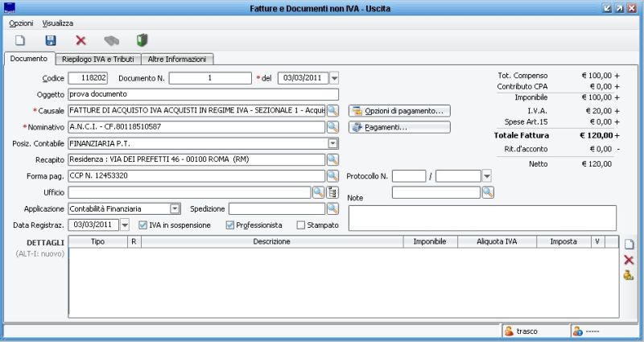The image size is (644, 342).
Task: Open the Applicazione combo box list
Action: 175,208
